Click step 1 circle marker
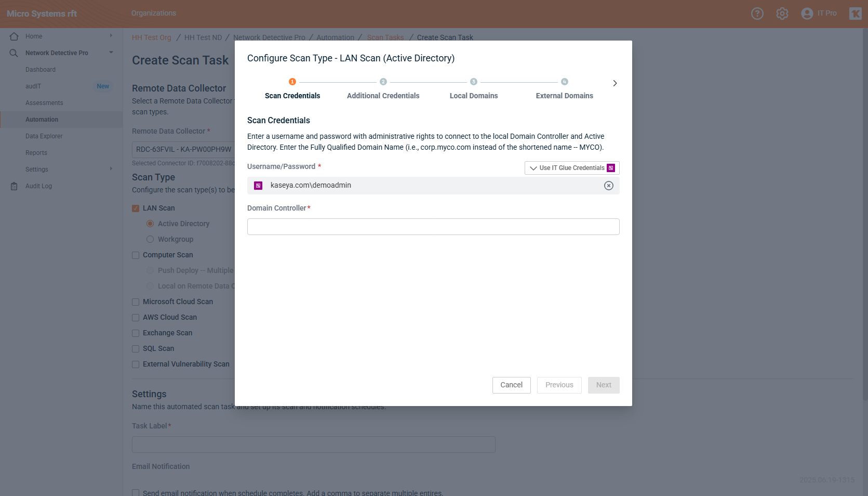Screen dimensions: 868x496 pyautogui.click(x=292, y=82)
